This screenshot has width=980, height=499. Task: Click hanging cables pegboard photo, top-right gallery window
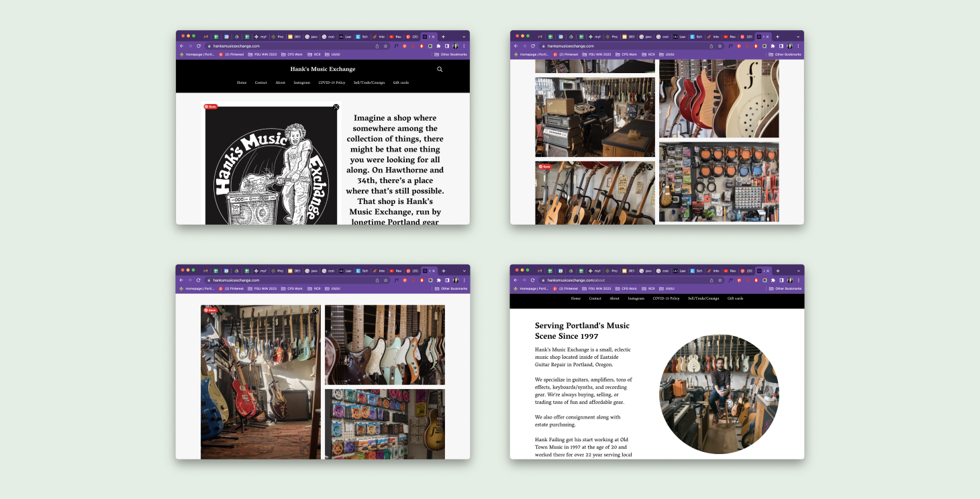point(719,182)
